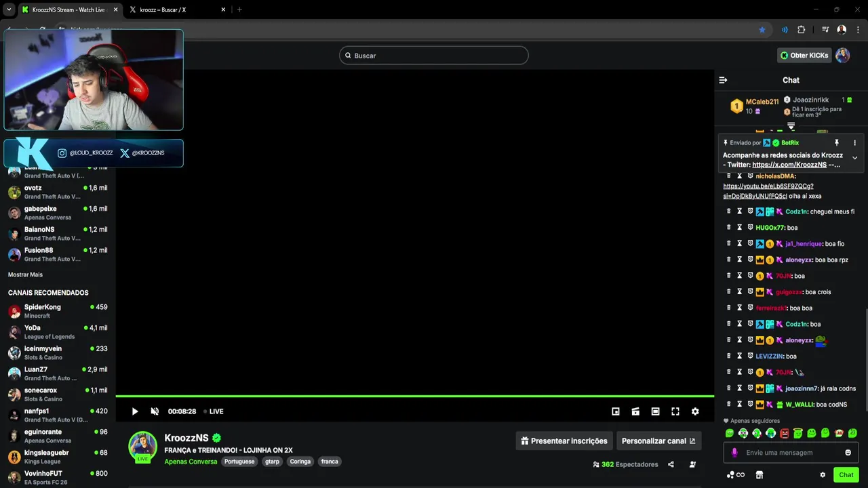Open LuanZ7 recommended channel

[x=58, y=373]
